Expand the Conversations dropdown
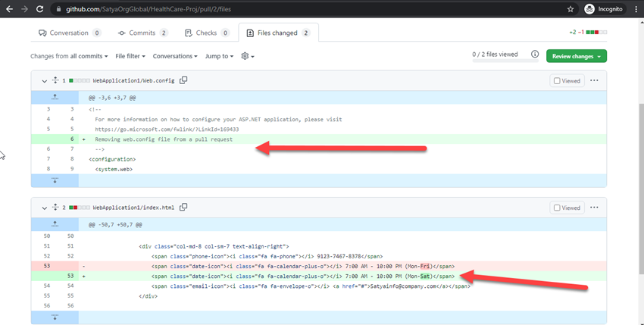Viewport: 644px width, 325px height. pos(175,56)
